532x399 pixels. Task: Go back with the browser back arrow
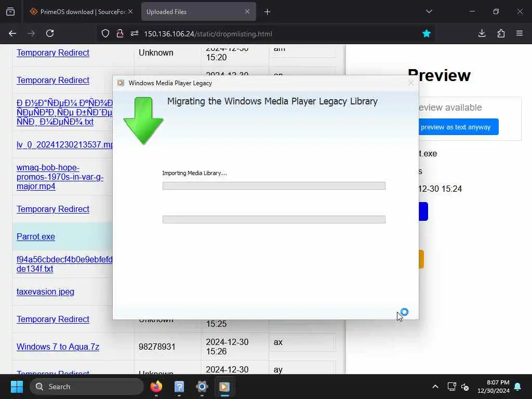click(12, 33)
